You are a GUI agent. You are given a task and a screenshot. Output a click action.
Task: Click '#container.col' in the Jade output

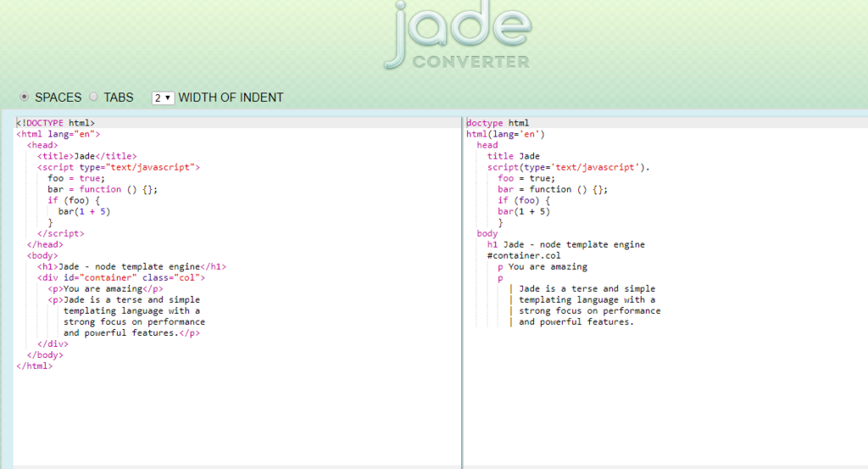[524, 256]
